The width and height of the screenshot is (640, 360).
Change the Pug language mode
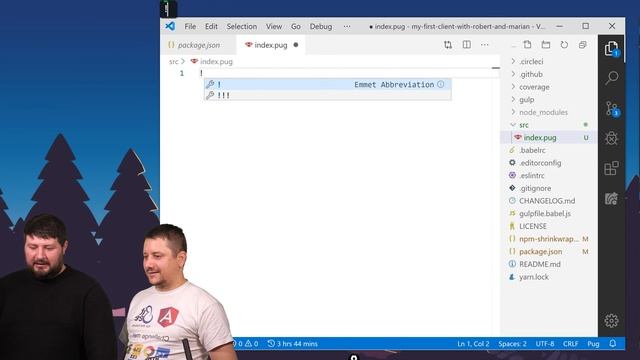point(593,344)
